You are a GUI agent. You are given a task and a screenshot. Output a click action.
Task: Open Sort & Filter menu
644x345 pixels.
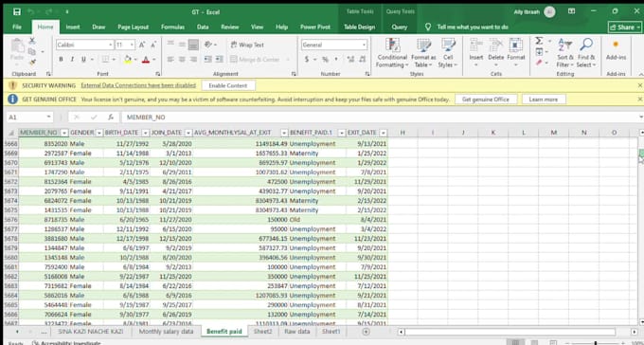(x=565, y=53)
